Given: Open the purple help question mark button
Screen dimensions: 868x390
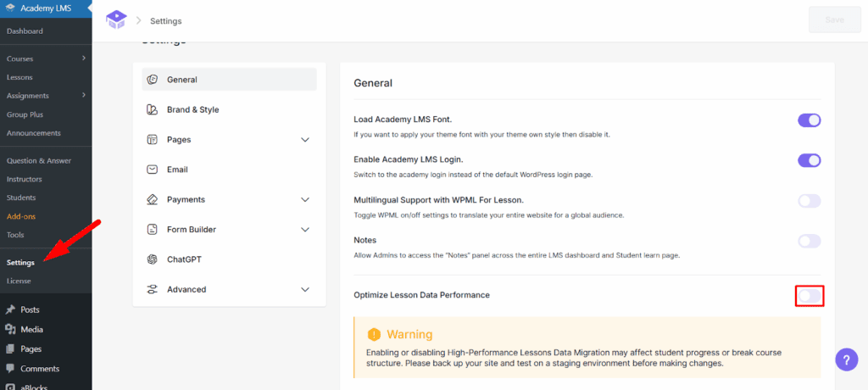Looking at the screenshot, I should 846,359.
